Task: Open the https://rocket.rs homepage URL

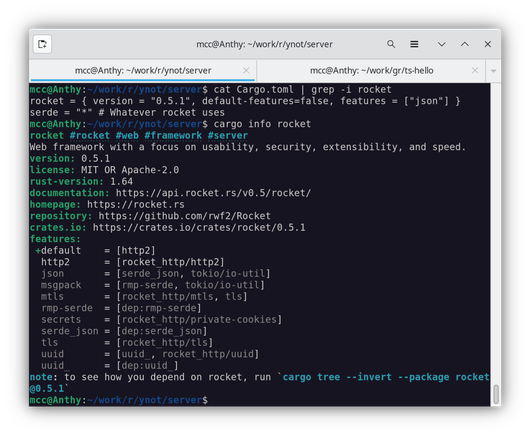Action: point(136,204)
